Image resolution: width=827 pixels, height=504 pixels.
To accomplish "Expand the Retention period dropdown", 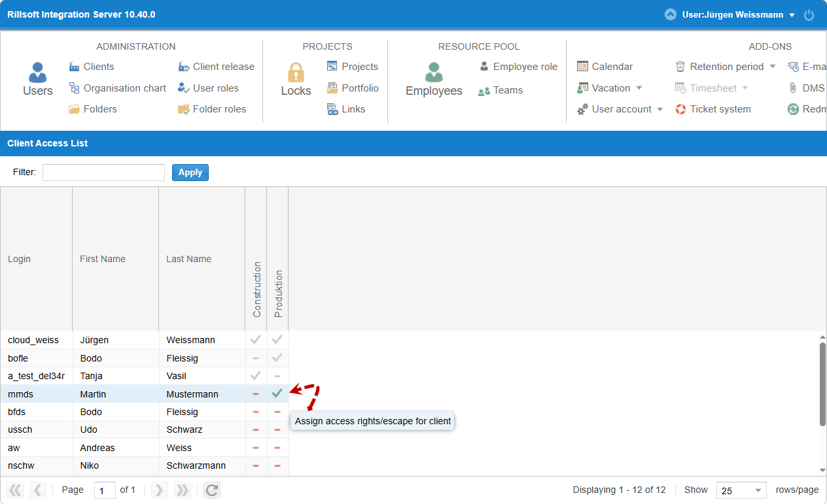I will click(x=772, y=67).
